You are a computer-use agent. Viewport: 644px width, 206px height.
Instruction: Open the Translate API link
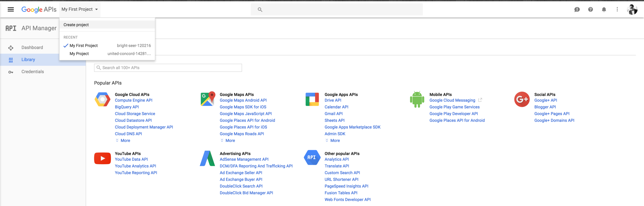pyautogui.click(x=337, y=166)
